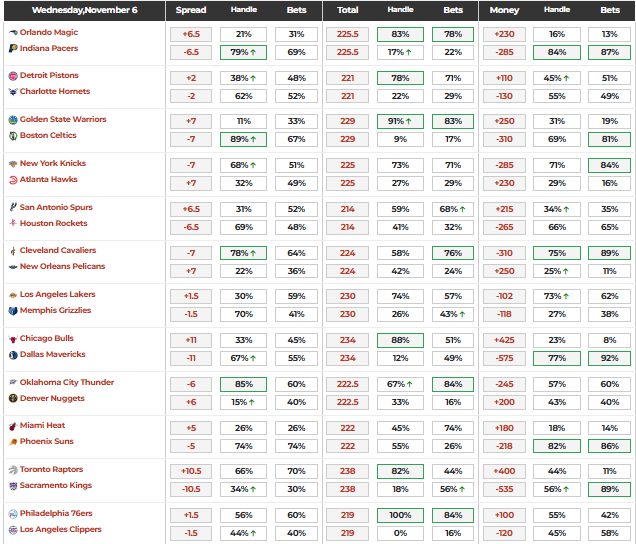Click Los Angeles Clippers -120 moneyline
The height and width of the screenshot is (544, 636).
click(504, 533)
